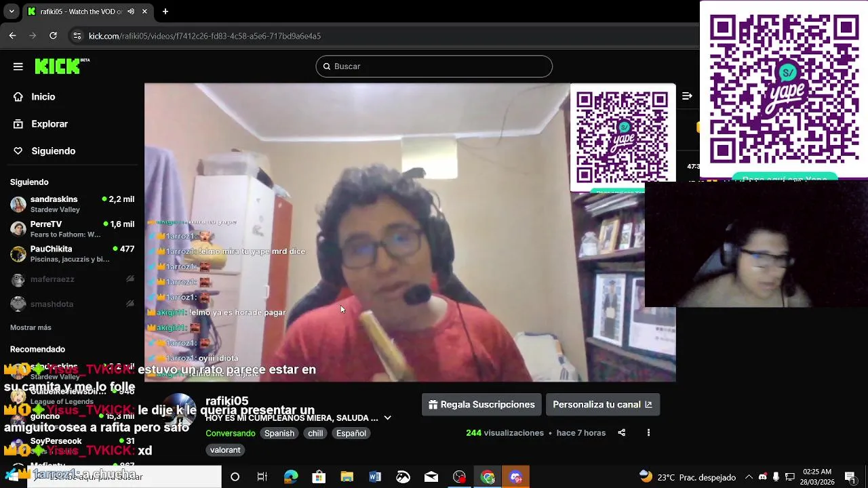The height and width of the screenshot is (488, 868).
Task: Click the weather widget 23°C
Action: [687, 477]
